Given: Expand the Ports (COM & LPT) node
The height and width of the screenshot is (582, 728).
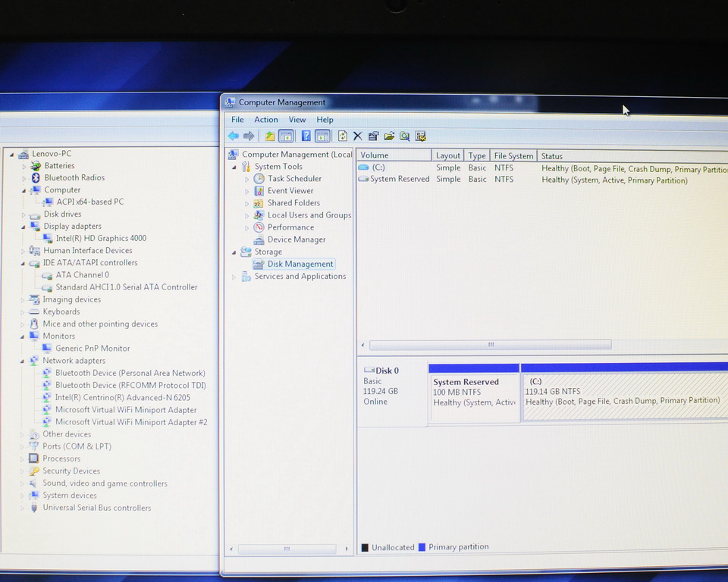Looking at the screenshot, I should coord(22,446).
